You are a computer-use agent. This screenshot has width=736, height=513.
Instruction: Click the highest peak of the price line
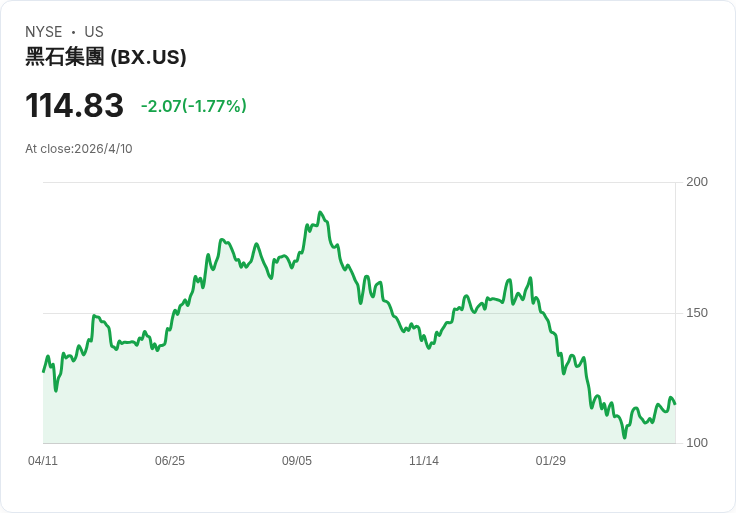pyautogui.click(x=320, y=212)
